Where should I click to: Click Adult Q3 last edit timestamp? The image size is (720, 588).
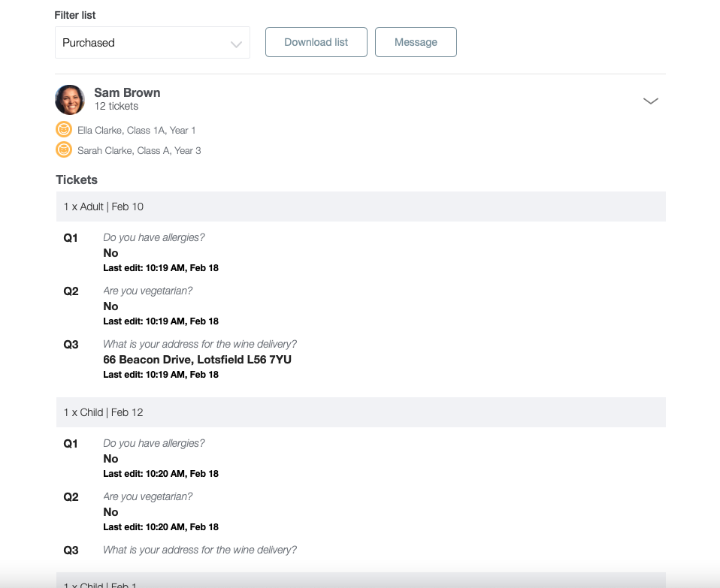pyautogui.click(x=161, y=375)
